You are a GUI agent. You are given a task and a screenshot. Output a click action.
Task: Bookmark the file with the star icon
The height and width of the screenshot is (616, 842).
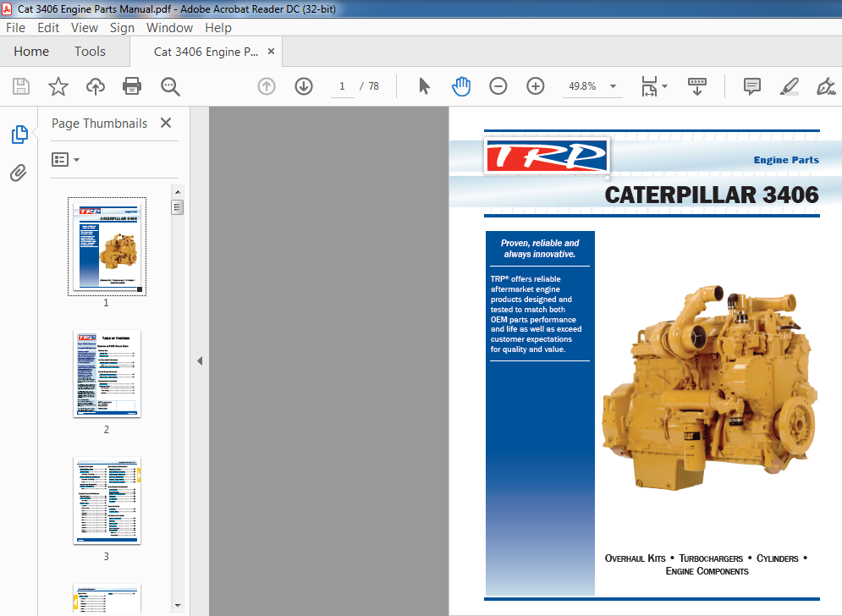click(58, 86)
